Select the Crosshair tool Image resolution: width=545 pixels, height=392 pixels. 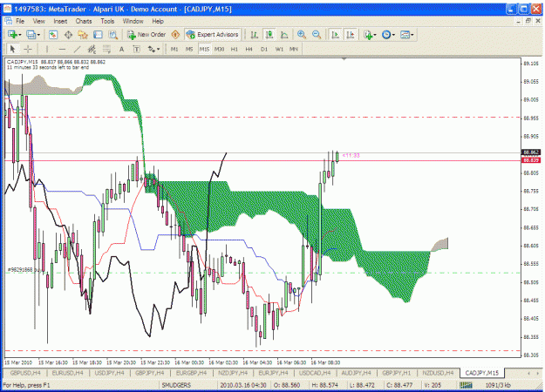click(x=28, y=50)
